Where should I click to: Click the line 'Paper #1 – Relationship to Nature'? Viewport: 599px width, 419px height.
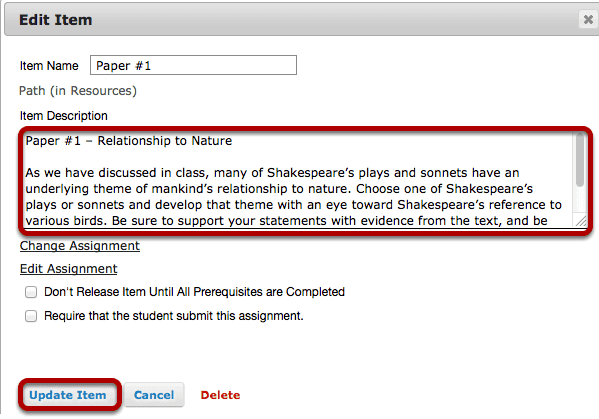click(129, 141)
